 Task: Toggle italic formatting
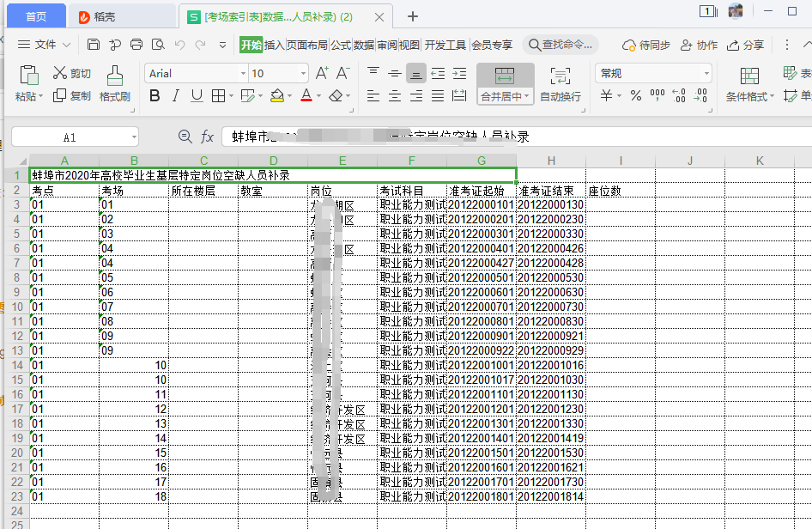tap(176, 96)
